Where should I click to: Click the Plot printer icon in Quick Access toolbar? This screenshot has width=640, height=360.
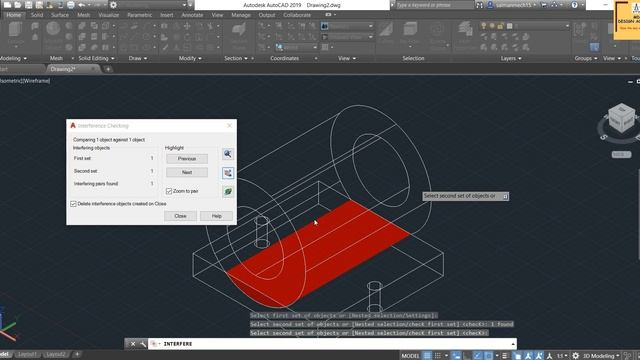click(71, 5)
